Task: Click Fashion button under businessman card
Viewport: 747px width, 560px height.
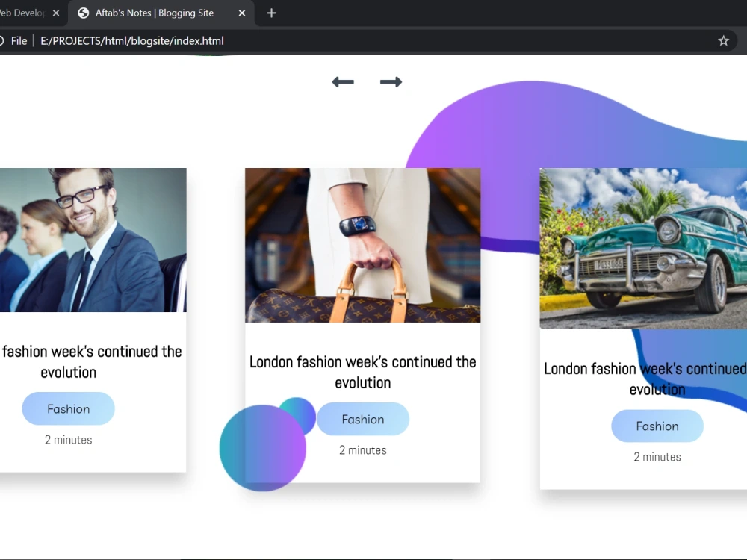Action: point(68,408)
